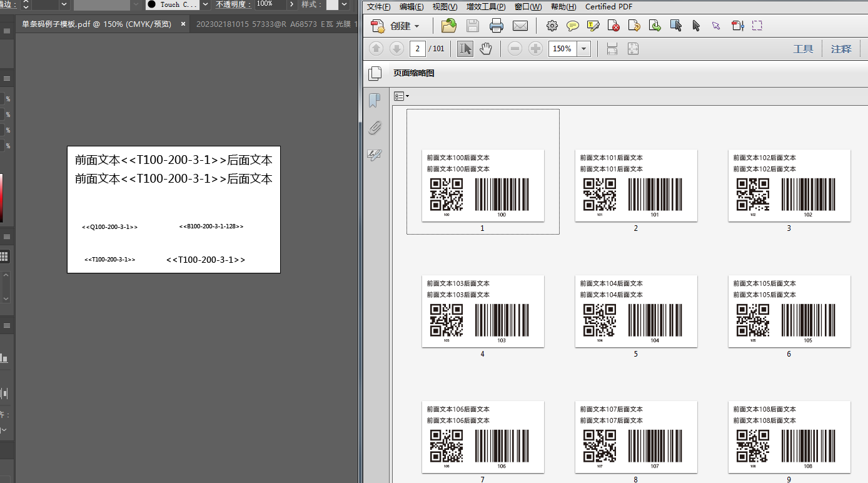Open the 文件(F) menu

(x=378, y=7)
